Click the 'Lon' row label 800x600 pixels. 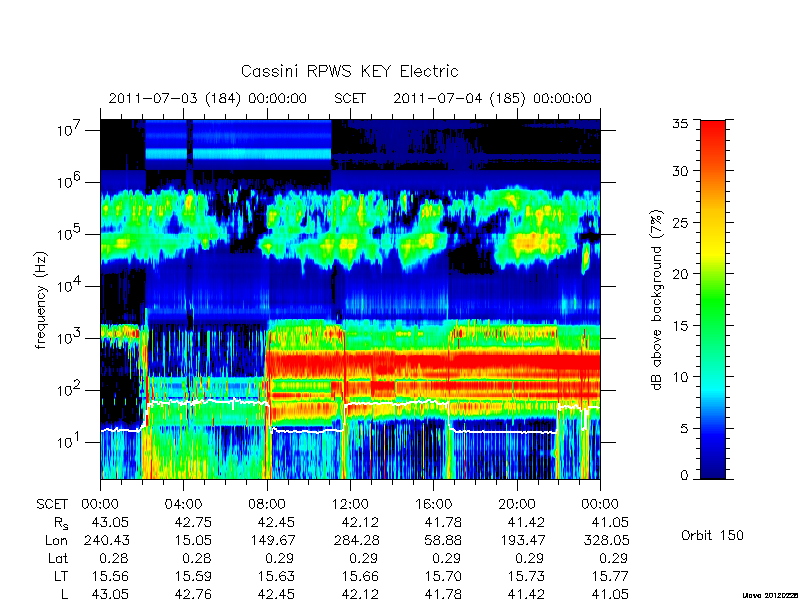tap(56, 540)
